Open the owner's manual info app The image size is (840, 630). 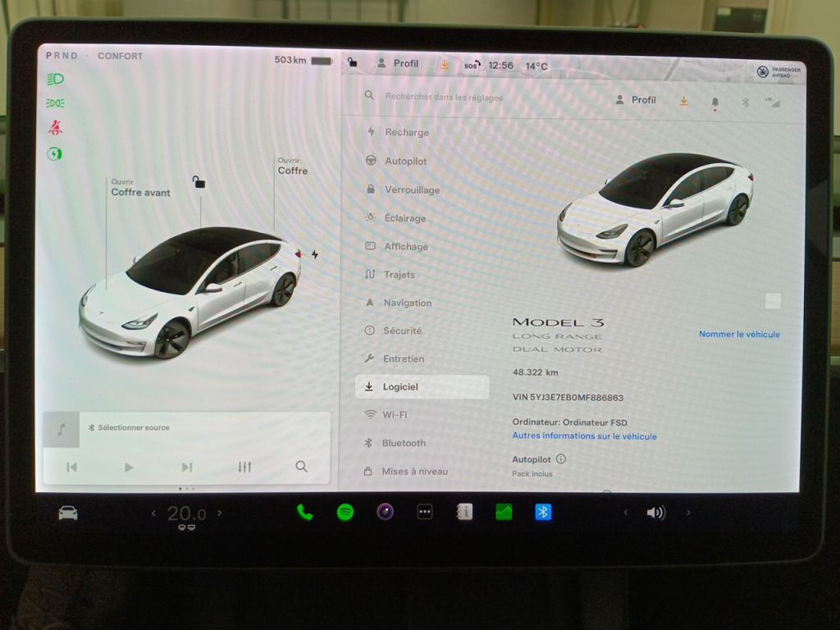464,512
